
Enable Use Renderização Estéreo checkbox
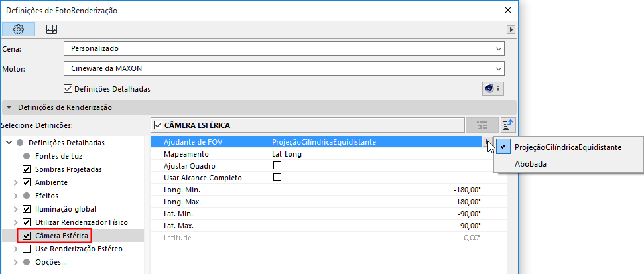point(27,249)
